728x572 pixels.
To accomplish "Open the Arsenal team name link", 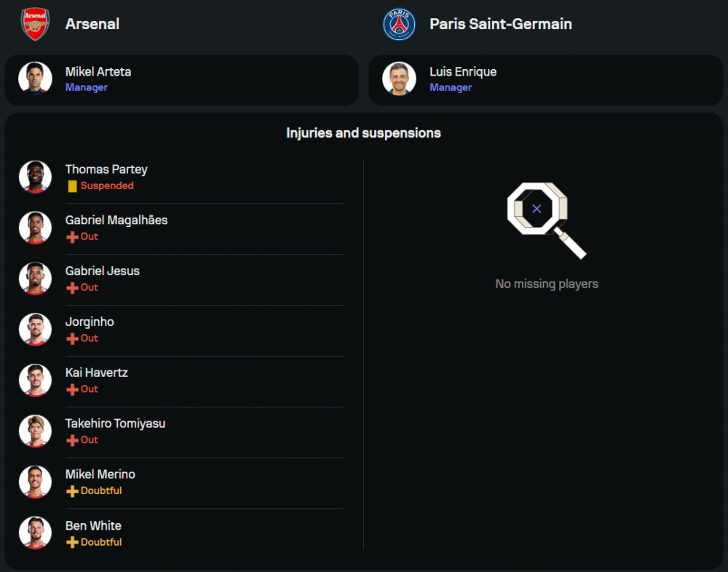I will pos(92,24).
